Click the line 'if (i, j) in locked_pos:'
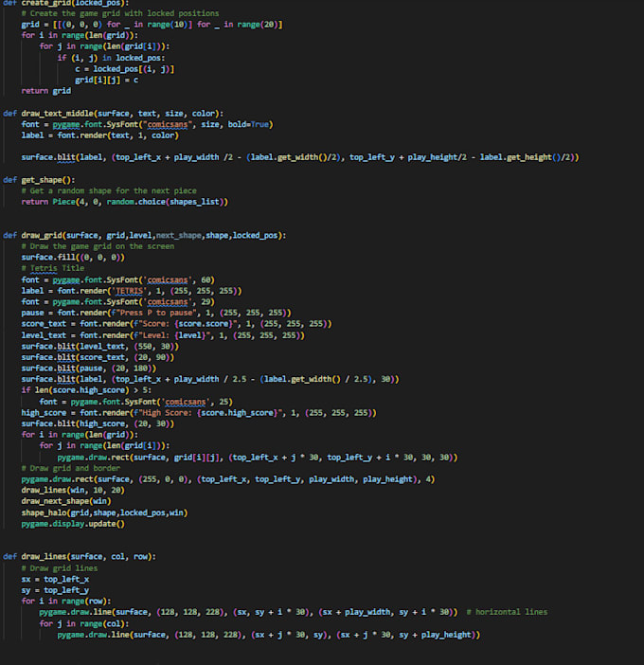Image resolution: width=644 pixels, height=665 pixels. [111, 58]
